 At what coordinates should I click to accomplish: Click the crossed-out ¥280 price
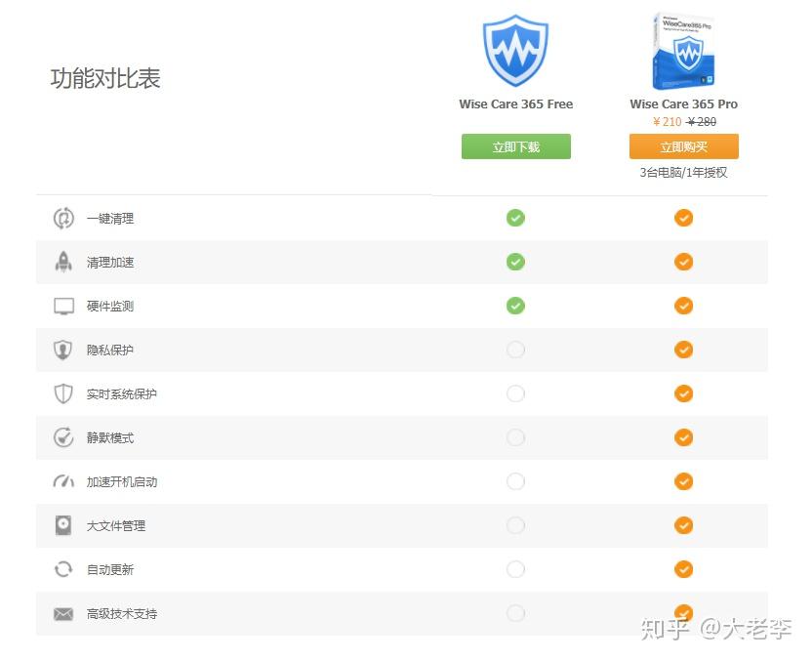pos(702,122)
